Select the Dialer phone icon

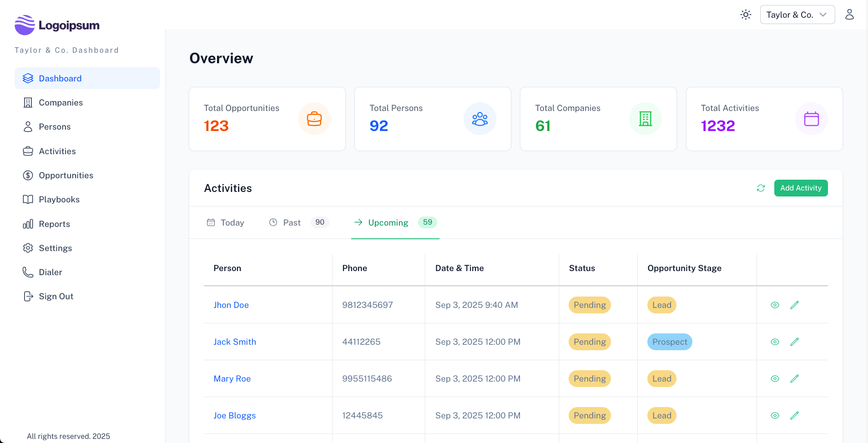(28, 272)
